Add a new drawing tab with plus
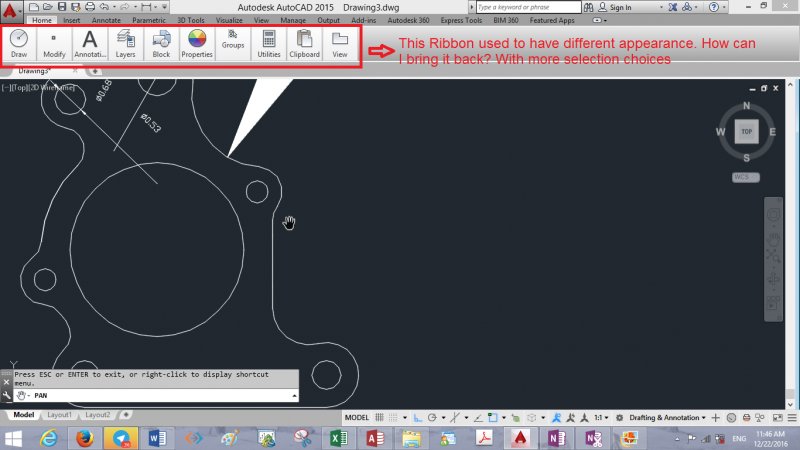This screenshot has width=800, height=450. [x=95, y=71]
